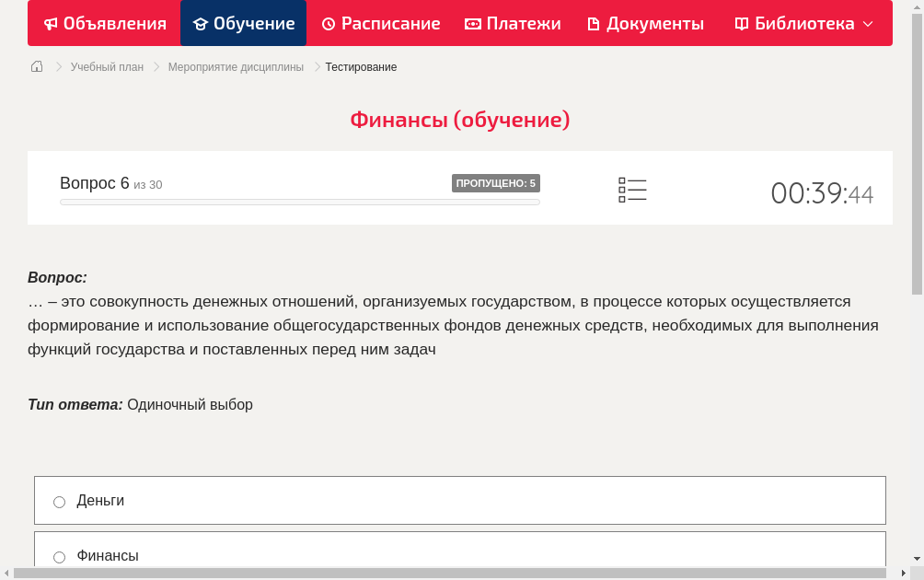Click the home icon in the breadcrumb
Image resolution: width=924 pixels, height=580 pixels.
(x=37, y=66)
